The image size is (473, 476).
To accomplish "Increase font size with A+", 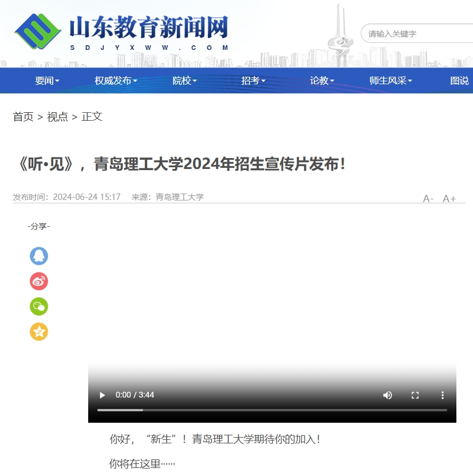I will coord(449,199).
